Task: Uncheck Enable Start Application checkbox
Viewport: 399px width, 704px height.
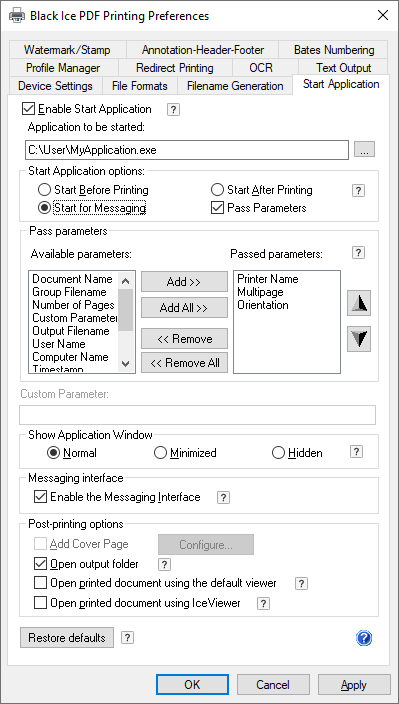Action: click(29, 109)
